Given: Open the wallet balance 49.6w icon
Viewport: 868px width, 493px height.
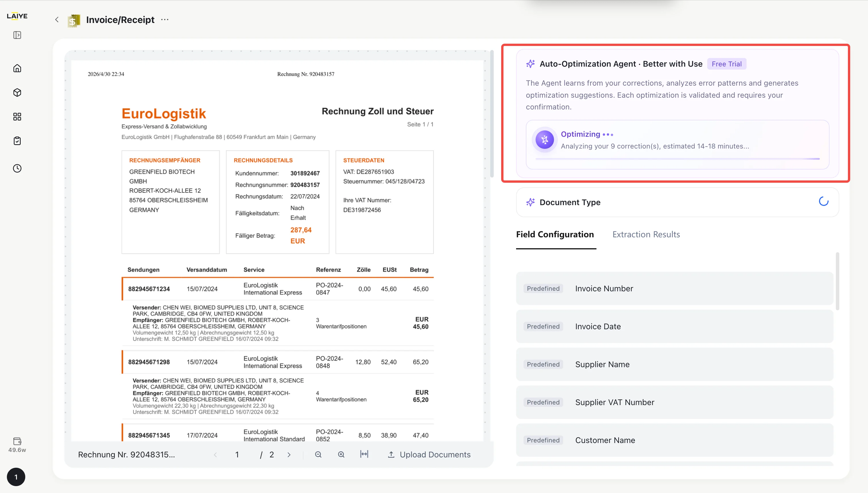Looking at the screenshot, I should [17, 445].
